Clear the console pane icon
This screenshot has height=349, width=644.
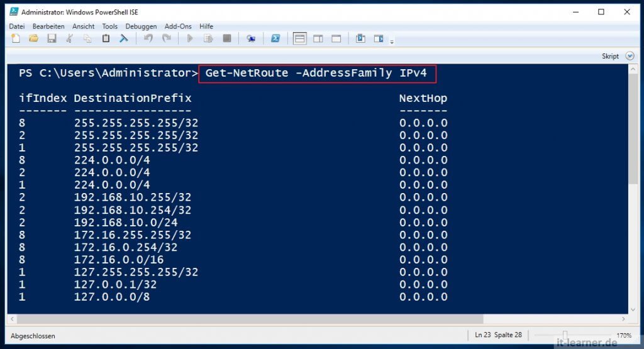(124, 38)
